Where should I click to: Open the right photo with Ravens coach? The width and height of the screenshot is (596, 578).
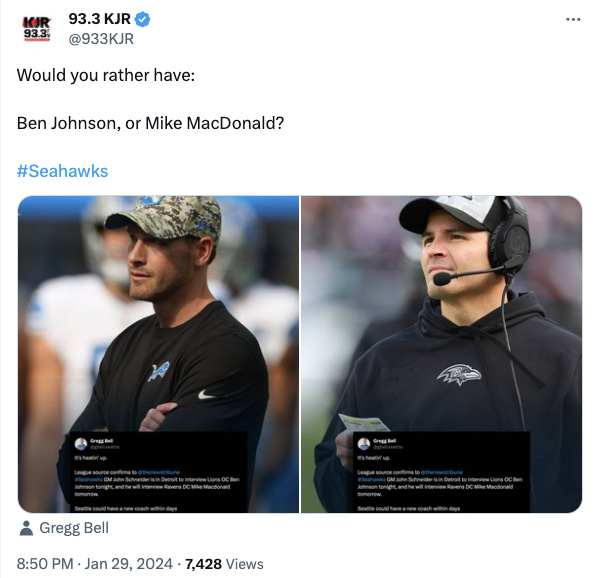(x=441, y=354)
